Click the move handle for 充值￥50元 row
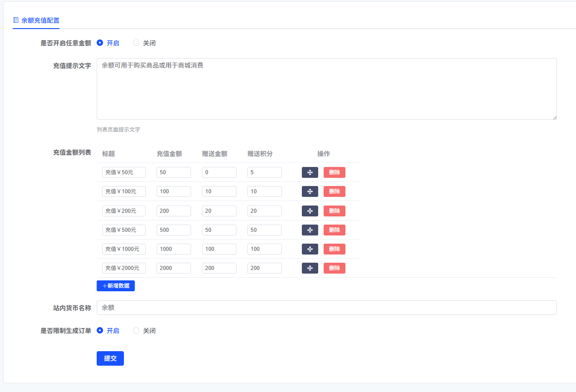Screen dimensions: 576x392 [x=310, y=172]
